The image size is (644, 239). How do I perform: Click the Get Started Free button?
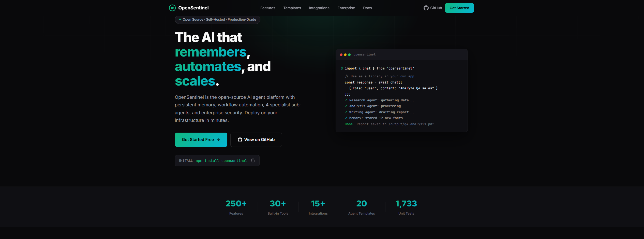pos(201,139)
